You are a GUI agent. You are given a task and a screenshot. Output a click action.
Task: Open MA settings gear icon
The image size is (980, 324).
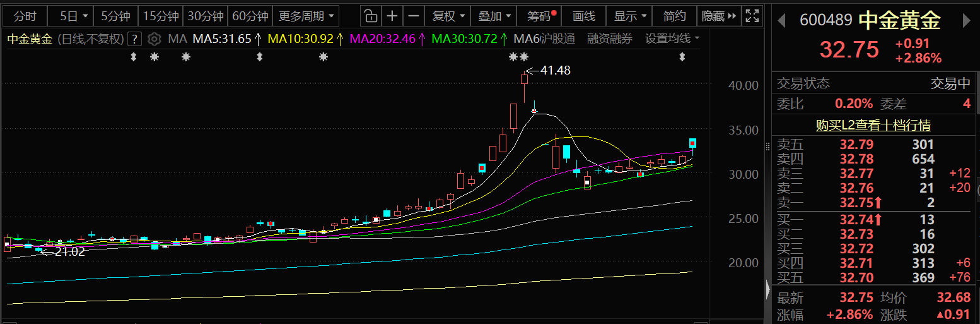coord(154,39)
